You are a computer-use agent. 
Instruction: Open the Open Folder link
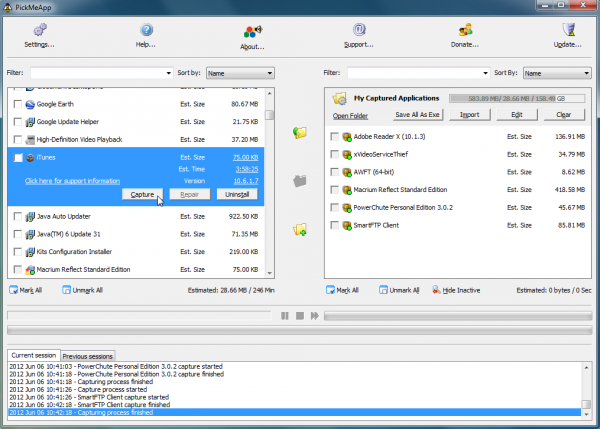350,116
